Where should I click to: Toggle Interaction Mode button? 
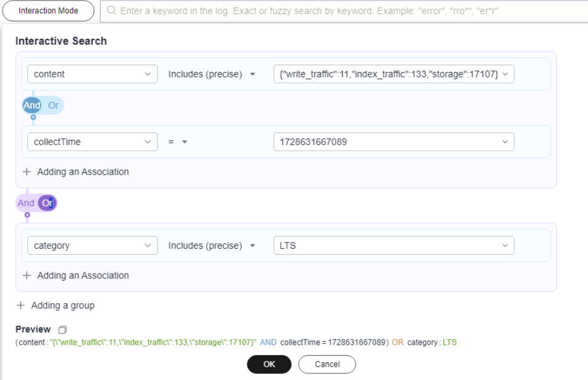pyautogui.click(x=48, y=11)
